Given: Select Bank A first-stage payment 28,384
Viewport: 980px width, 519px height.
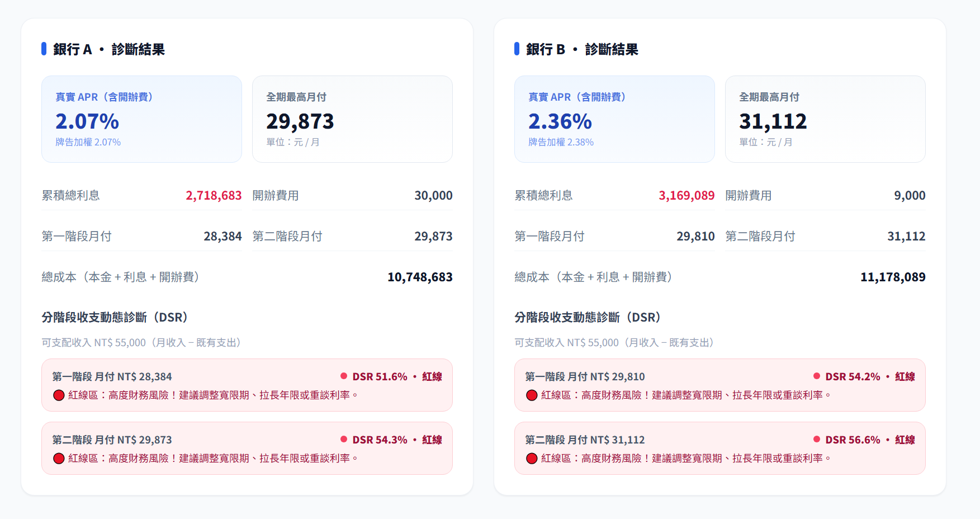Looking at the screenshot, I should click(x=222, y=237).
